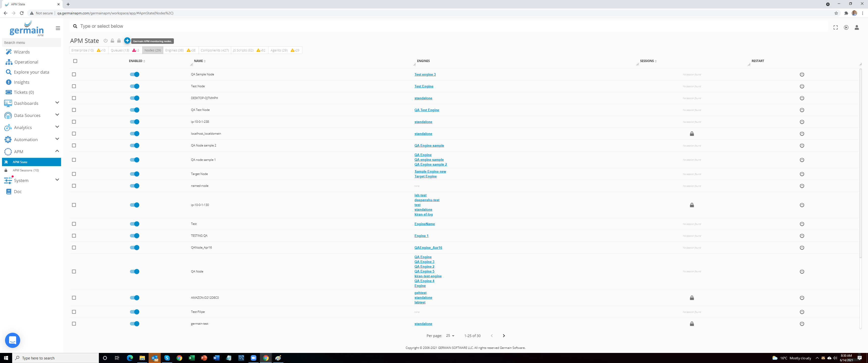868x363 pixels.
Task: Go to next page arrow in pagination
Action: [x=503, y=336]
